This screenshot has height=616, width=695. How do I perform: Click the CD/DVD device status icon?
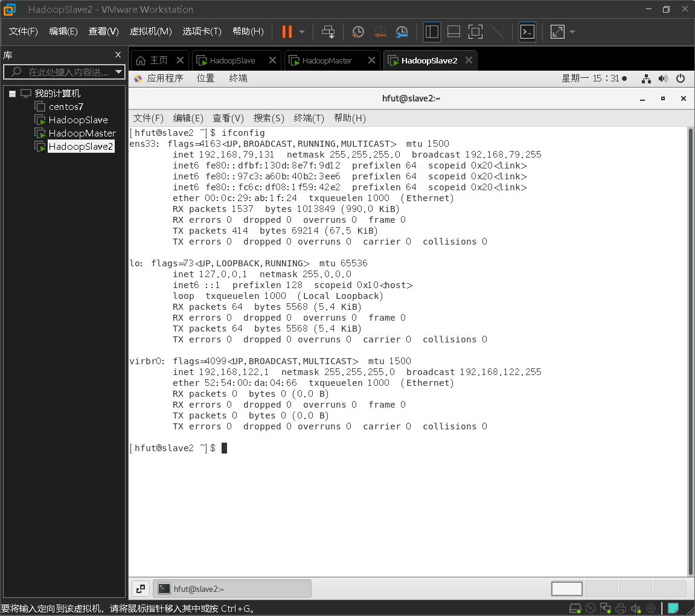point(591,609)
